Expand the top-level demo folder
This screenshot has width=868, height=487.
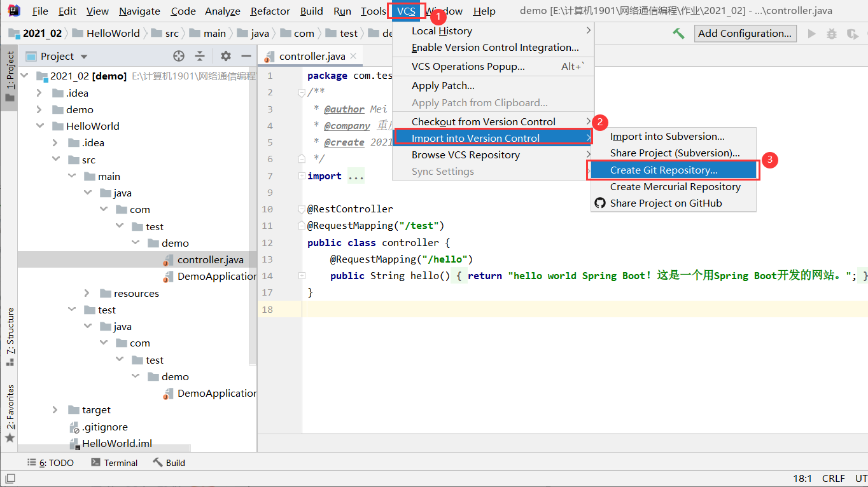pos(41,109)
